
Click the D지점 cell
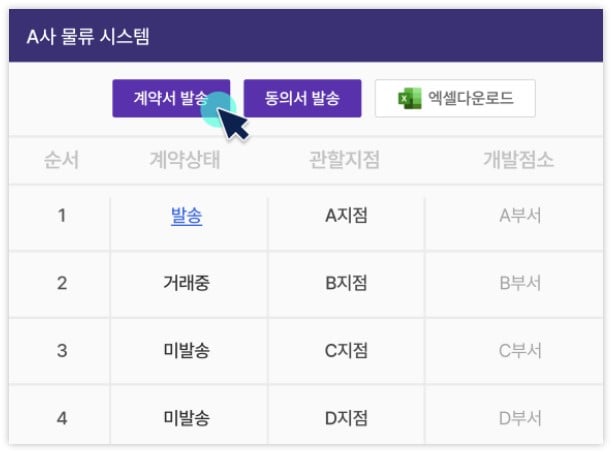(x=347, y=418)
